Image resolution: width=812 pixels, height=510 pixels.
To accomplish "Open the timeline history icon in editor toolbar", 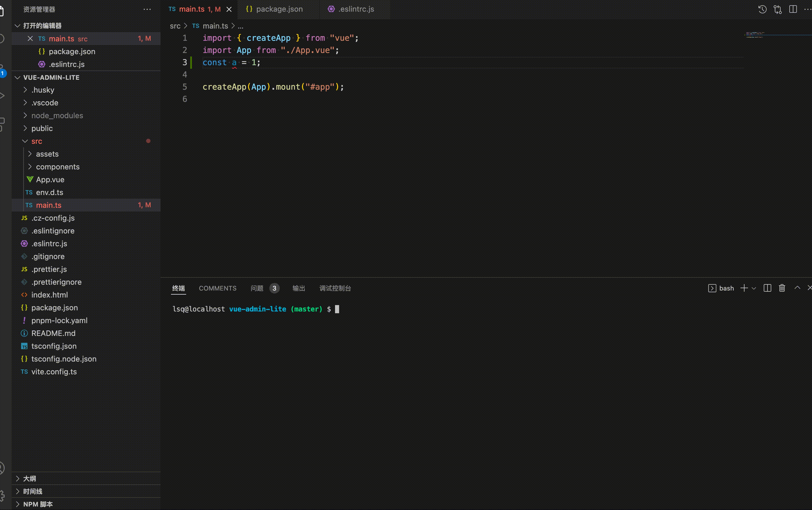I will [763, 9].
